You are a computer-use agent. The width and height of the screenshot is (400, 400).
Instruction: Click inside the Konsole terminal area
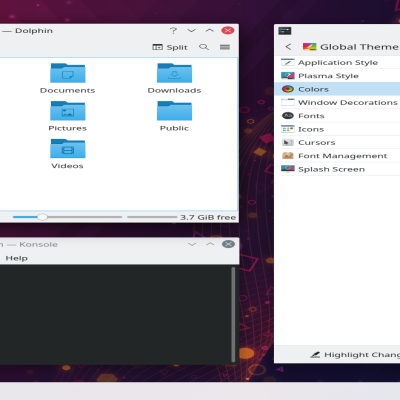tap(115, 314)
